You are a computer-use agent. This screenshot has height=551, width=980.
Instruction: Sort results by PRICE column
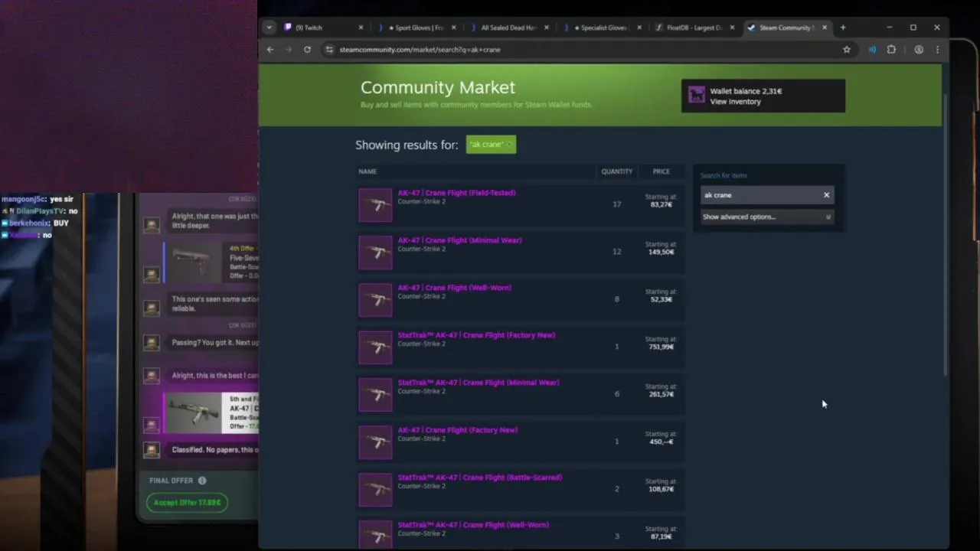tap(661, 171)
